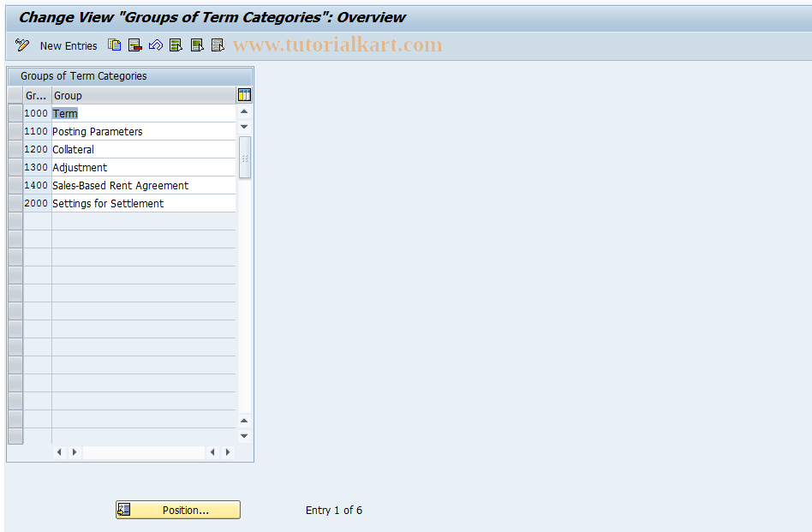The height and width of the screenshot is (532, 812).
Task: Click the 2000 group number cell
Action: 37,204
